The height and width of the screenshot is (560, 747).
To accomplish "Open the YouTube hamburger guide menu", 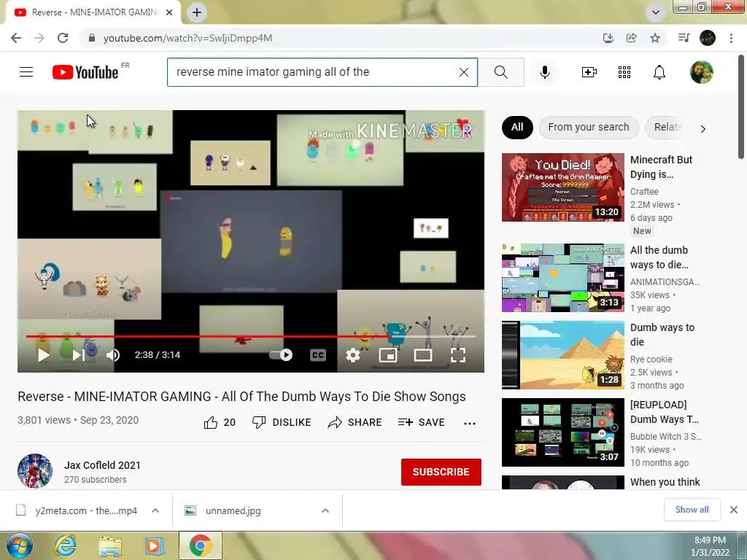I will point(26,72).
